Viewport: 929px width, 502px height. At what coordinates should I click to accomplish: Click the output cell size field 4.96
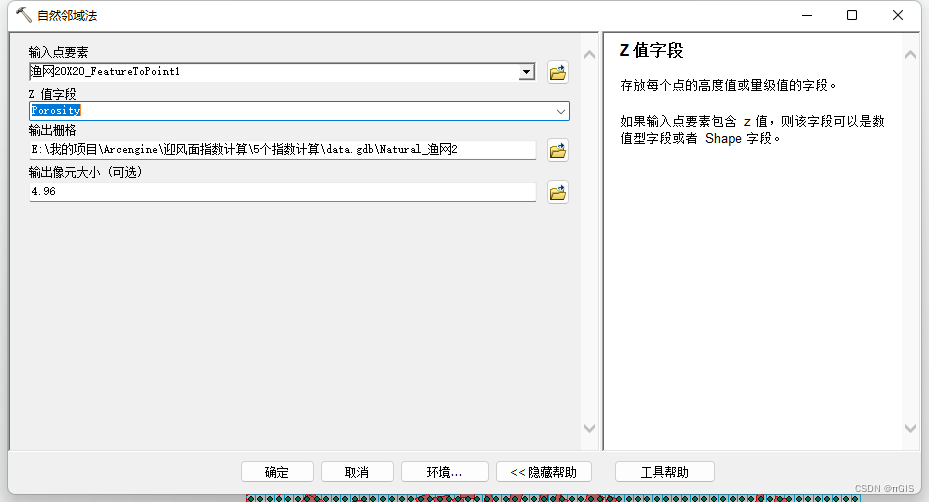tap(283, 192)
